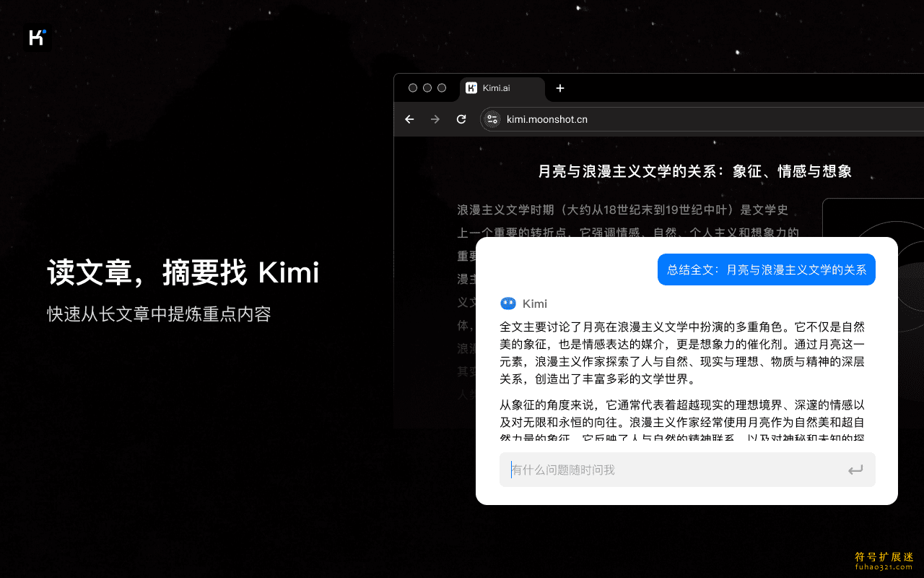This screenshot has height=578, width=924.
Task: Click the Kimi logo in top-left corner
Action: 37,38
